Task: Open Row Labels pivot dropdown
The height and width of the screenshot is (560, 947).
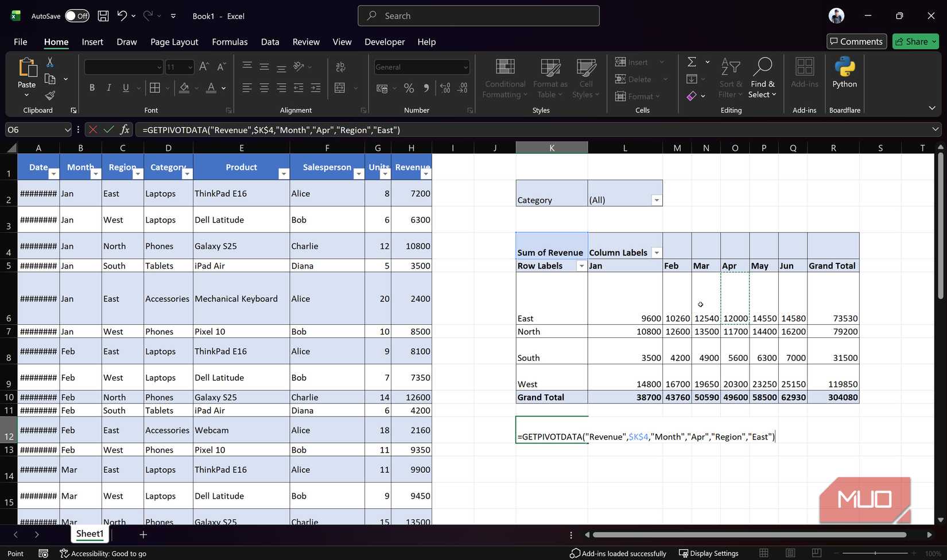Action: 581,266
